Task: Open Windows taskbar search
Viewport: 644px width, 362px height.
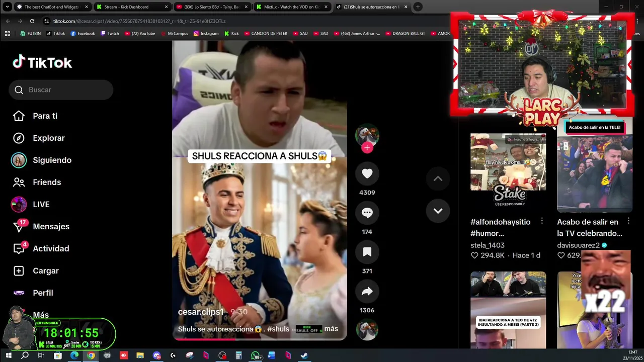Action: [x=25, y=355]
